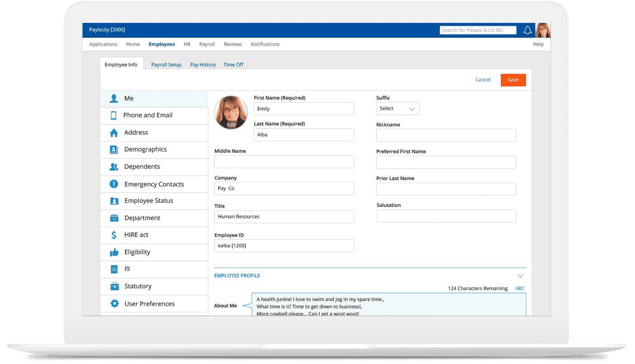
Task: Select the Statutory briefcase icon
Action: click(x=115, y=286)
